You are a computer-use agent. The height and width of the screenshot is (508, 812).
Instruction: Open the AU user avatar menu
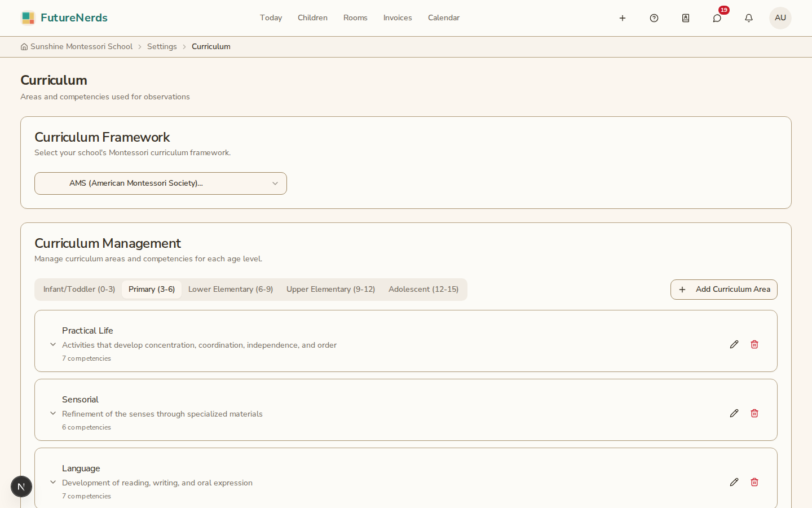click(780, 18)
